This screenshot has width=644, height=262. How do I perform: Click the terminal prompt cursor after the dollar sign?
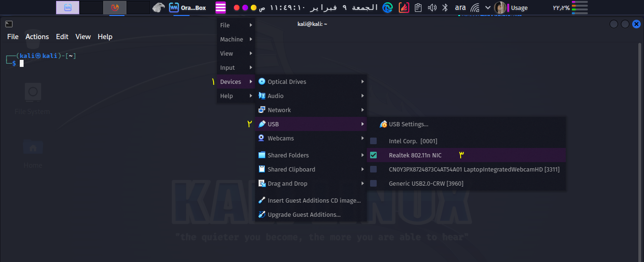coord(22,63)
